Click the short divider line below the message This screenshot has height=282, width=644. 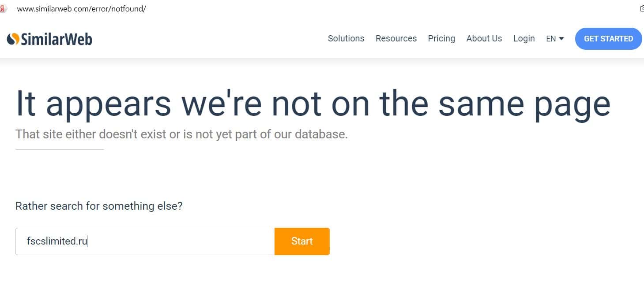[x=60, y=149]
